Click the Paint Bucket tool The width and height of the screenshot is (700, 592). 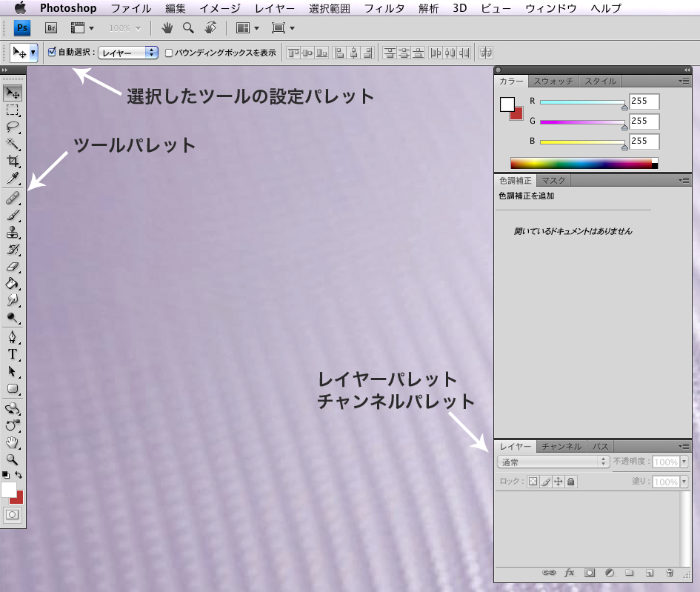[x=13, y=284]
